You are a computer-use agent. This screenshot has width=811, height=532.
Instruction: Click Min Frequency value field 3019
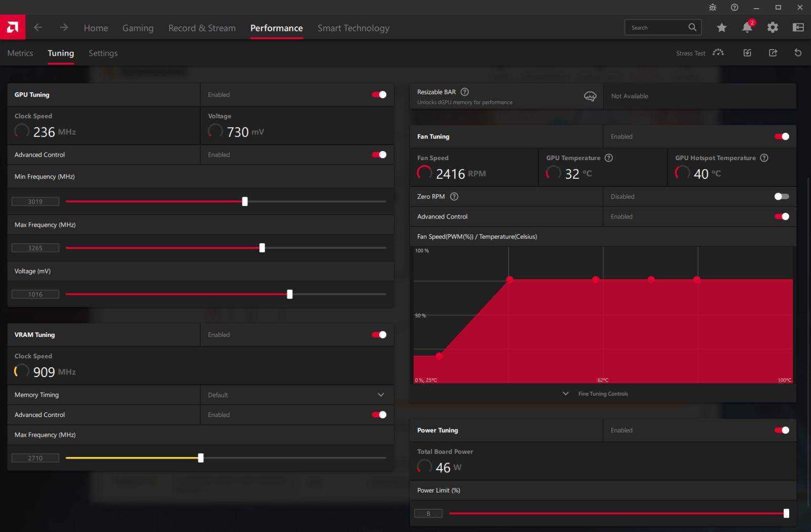point(35,202)
